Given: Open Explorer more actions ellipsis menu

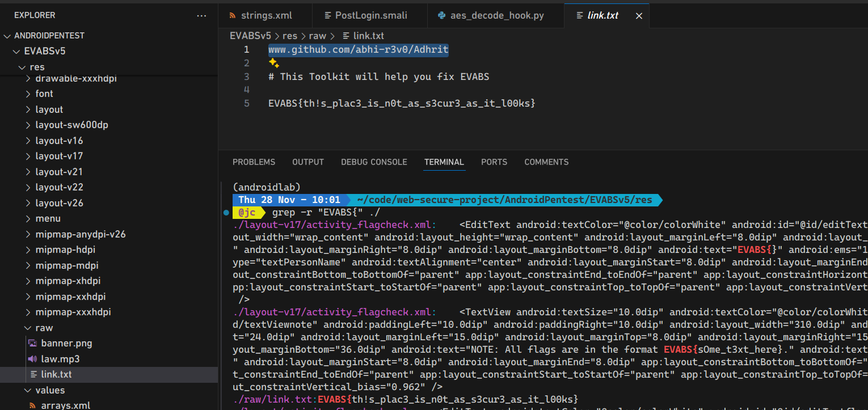Looking at the screenshot, I should pos(201,16).
